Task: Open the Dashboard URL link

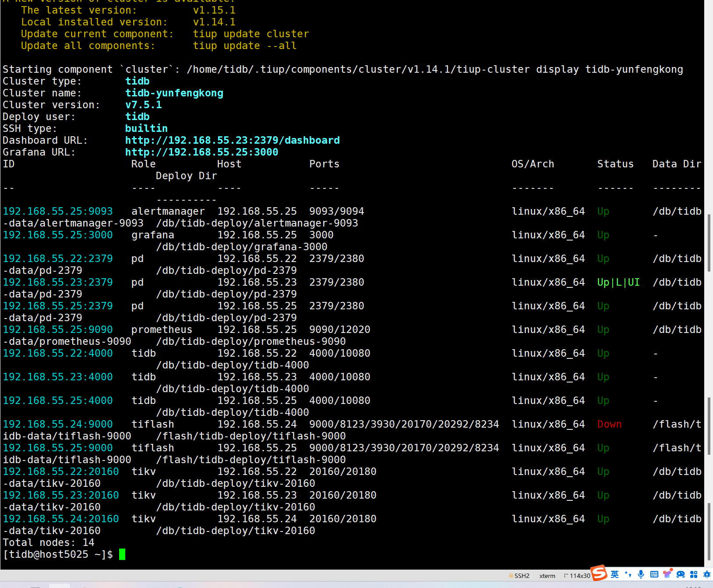Action: (232, 140)
